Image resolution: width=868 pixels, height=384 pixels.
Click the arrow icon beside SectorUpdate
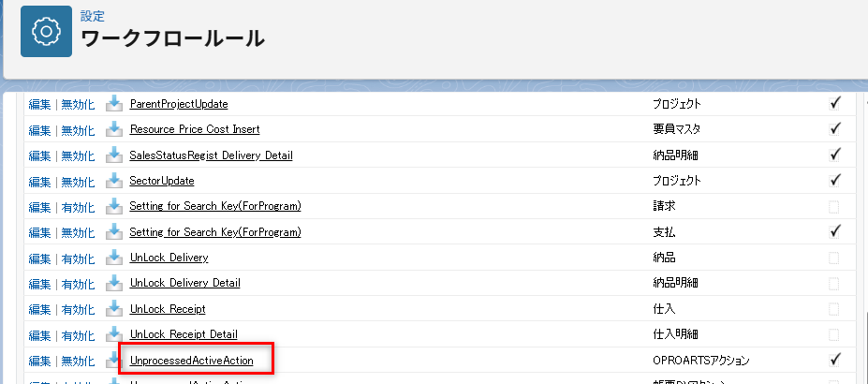pyautogui.click(x=114, y=181)
